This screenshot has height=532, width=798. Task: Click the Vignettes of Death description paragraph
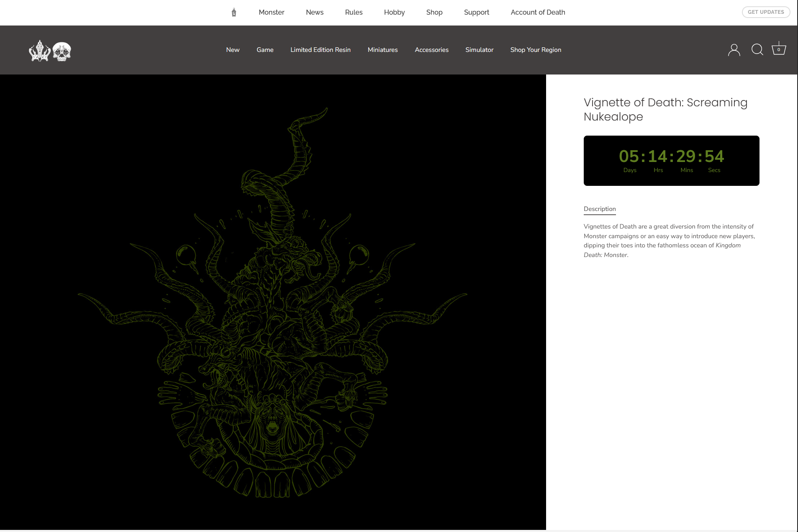(670, 241)
